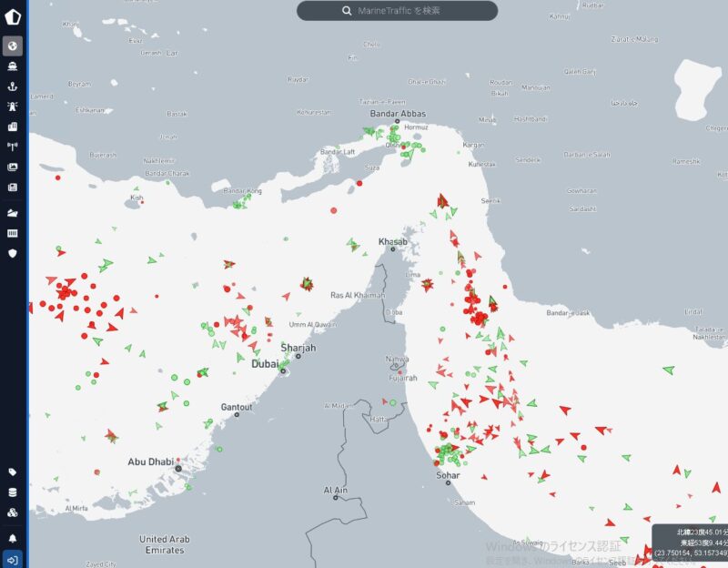
Task: Click the login arrow button
Action: tap(13, 558)
